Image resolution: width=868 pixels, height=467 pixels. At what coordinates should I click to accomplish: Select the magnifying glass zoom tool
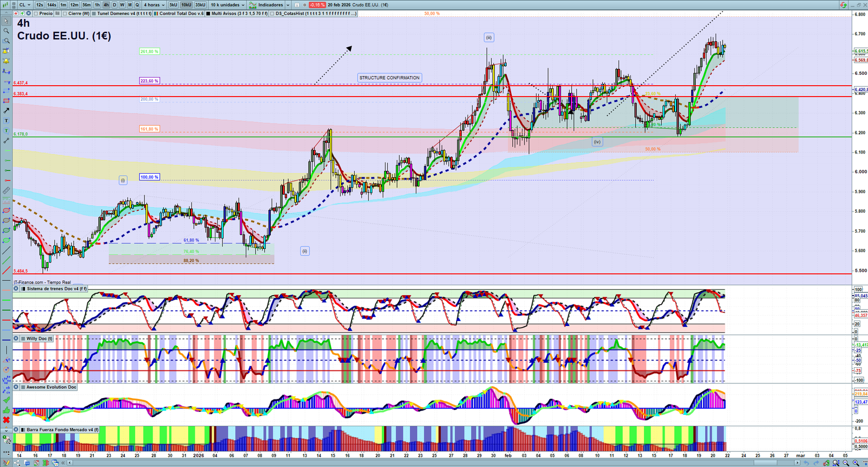(x=7, y=31)
